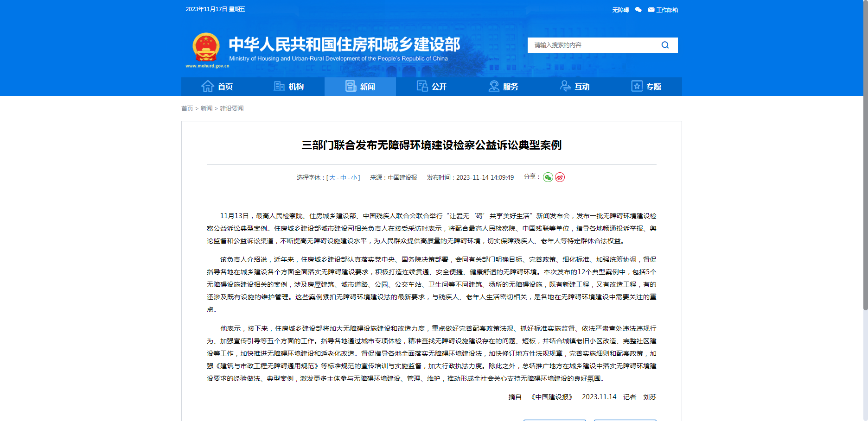Click the 专题 star box icon
The image size is (868, 421).
click(637, 86)
